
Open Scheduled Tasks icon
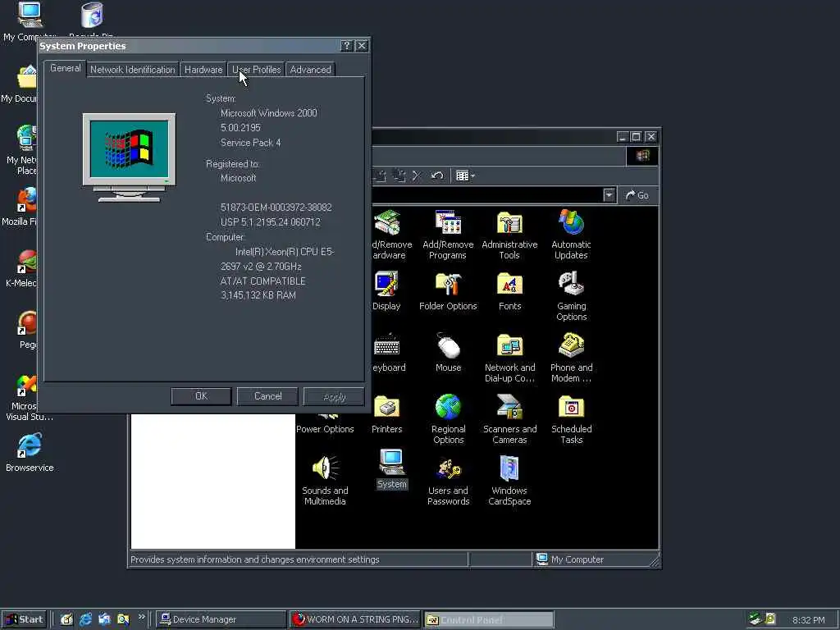pos(571,419)
